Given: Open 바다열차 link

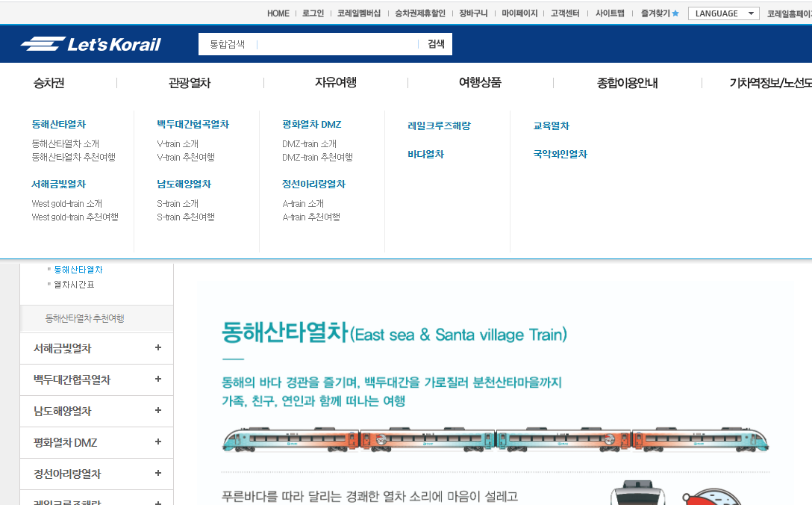Looking at the screenshot, I should click(425, 154).
